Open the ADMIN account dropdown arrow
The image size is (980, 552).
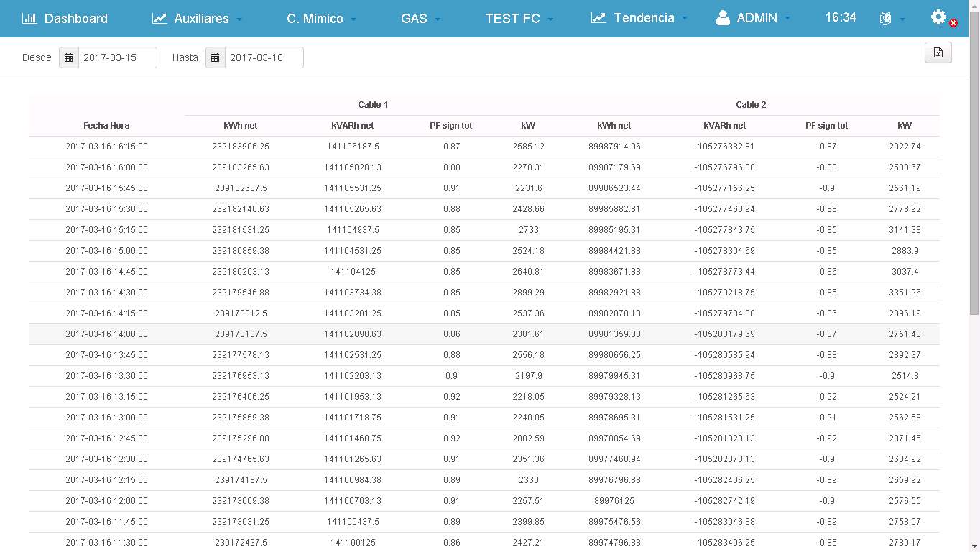787,19
